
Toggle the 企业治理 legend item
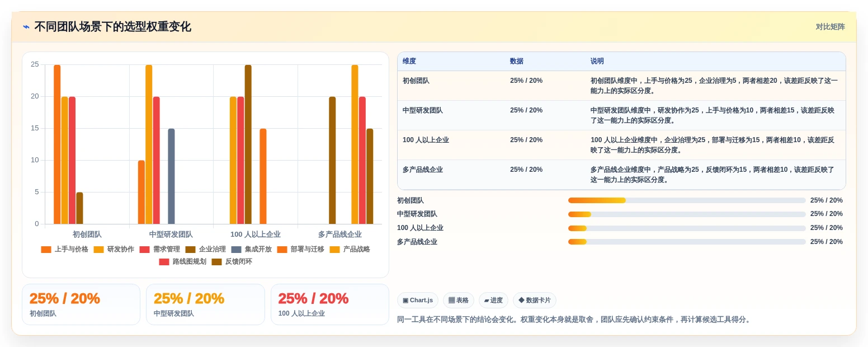pyautogui.click(x=206, y=249)
